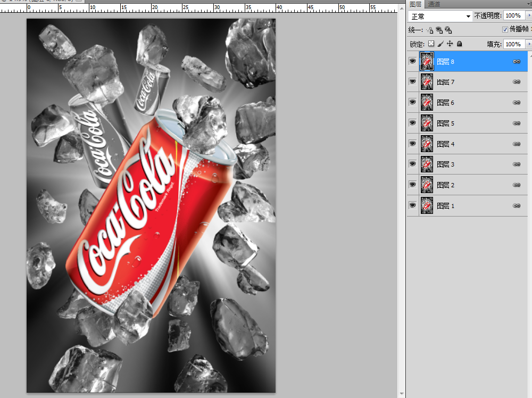This screenshot has width=532, height=398.
Task: Select layer name 图层 2
Action: coord(445,185)
